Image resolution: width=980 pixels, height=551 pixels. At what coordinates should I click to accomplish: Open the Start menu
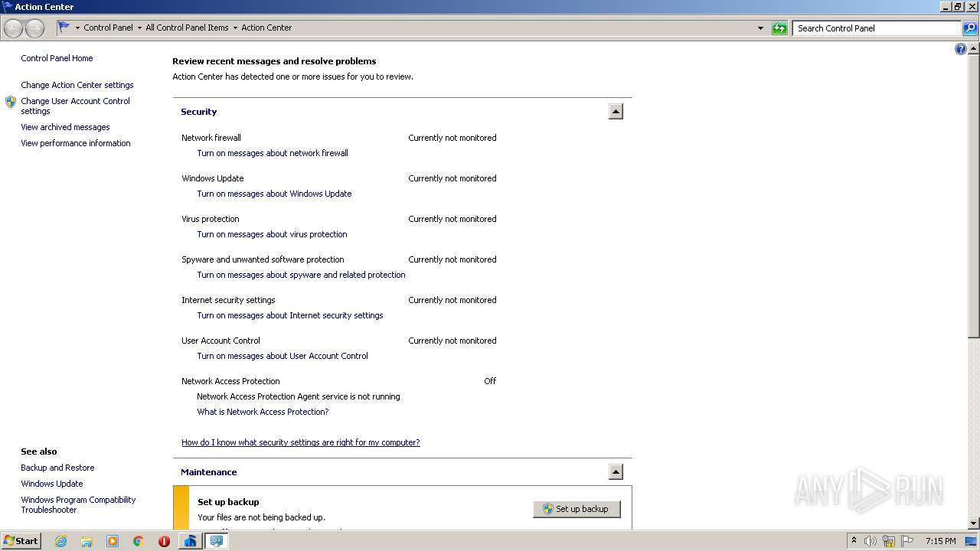click(x=21, y=541)
